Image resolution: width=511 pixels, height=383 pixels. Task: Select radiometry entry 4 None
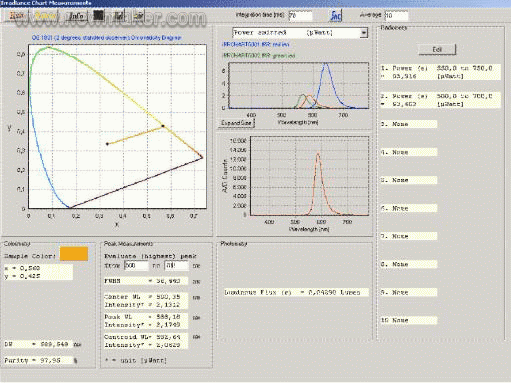click(408, 152)
